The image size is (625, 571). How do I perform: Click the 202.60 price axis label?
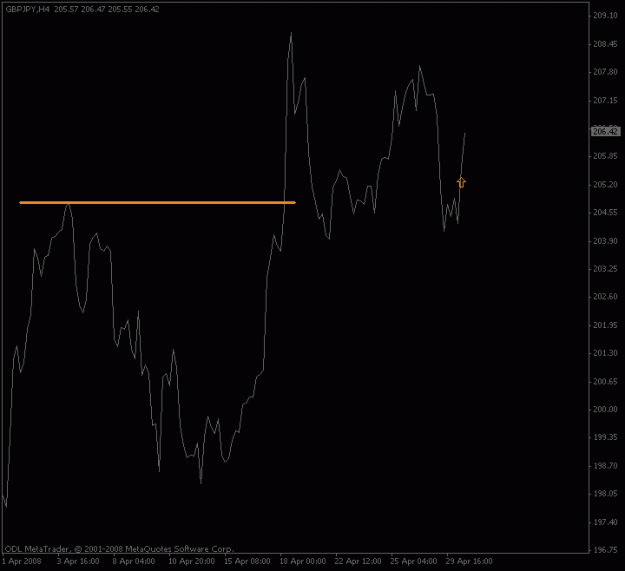point(605,296)
